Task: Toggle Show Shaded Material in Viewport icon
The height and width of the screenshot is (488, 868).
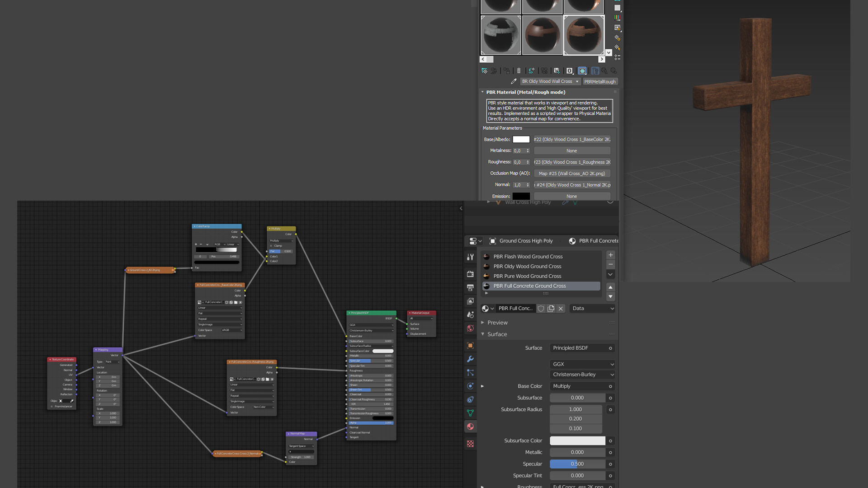Action: pyautogui.click(x=582, y=70)
